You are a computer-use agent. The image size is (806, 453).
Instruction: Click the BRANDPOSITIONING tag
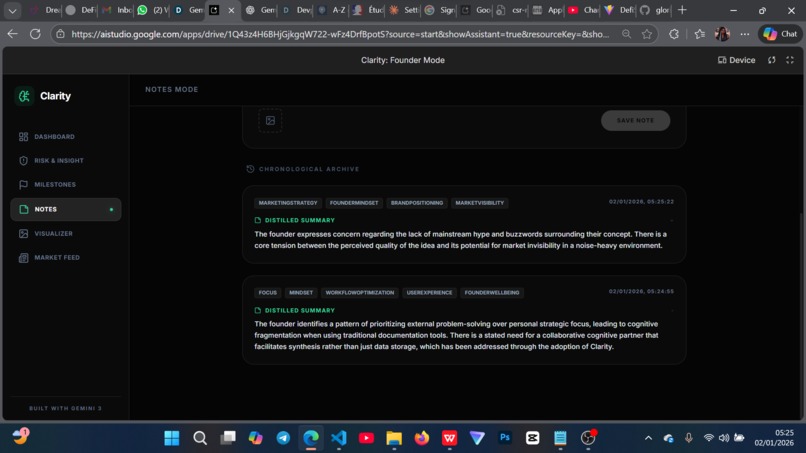(417, 203)
